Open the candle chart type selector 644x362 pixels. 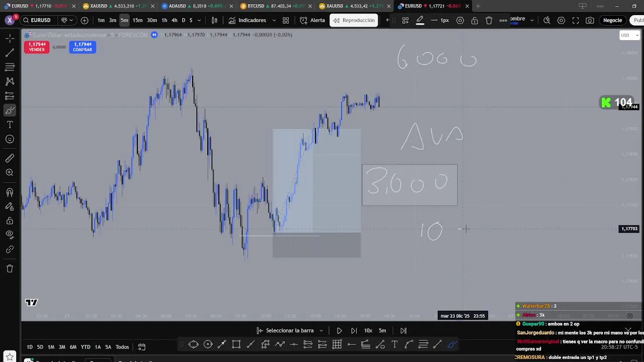click(x=214, y=20)
